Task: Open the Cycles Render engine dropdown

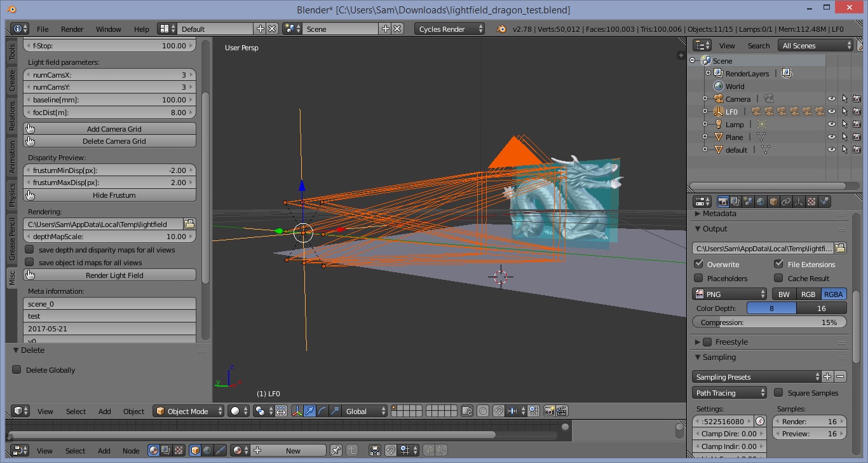Action: pyautogui.click(x=449, y=29)
